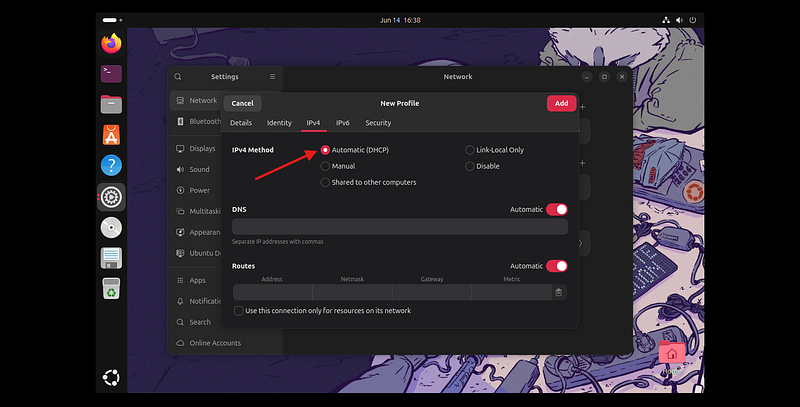Delete the route row trash icon
800x407 pixels.
559,292
